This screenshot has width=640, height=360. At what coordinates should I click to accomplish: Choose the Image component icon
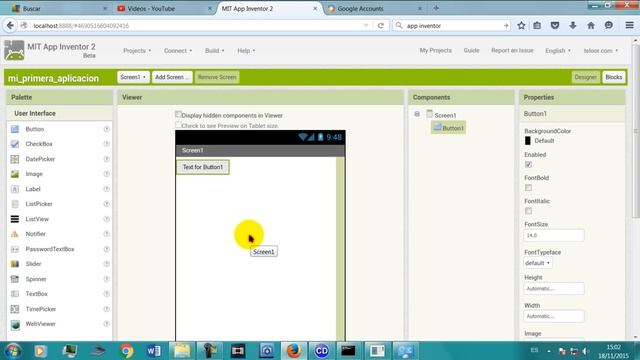[x=15, y=174]
